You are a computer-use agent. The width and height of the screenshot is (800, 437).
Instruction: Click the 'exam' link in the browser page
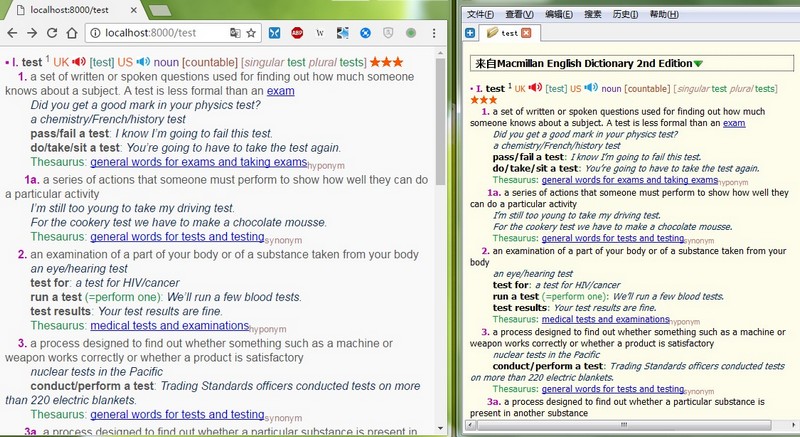point(281,91)
